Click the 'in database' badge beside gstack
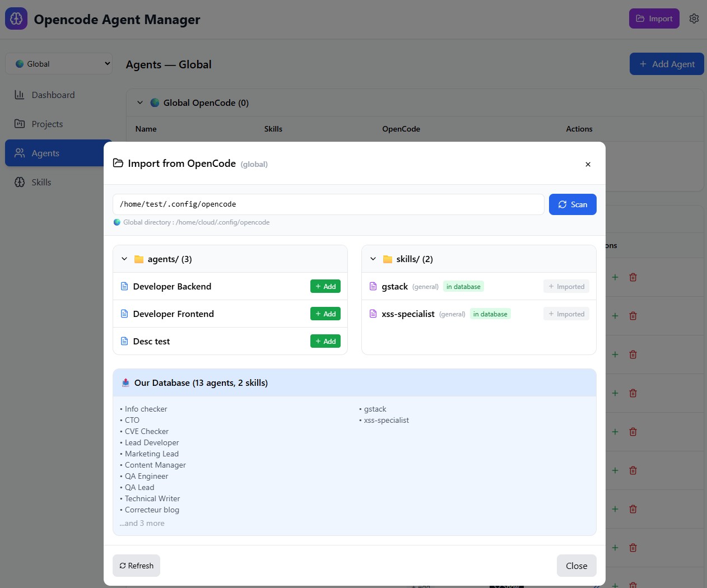The height and width of the screenshot is (588, 707). [463, 286]
